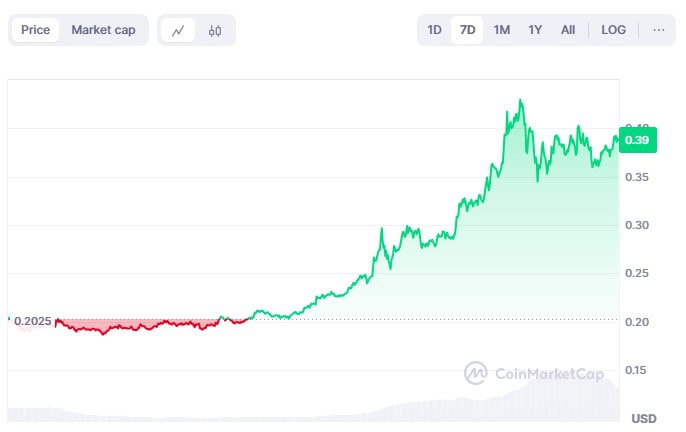Select the Price tab
686x432 pixels.
pos(35,30)
